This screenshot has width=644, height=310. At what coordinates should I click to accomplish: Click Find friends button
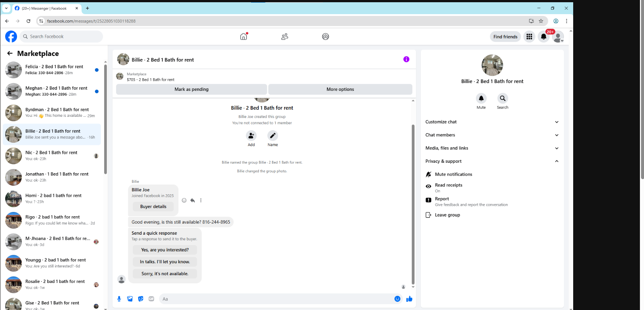(x=505, y=37)
